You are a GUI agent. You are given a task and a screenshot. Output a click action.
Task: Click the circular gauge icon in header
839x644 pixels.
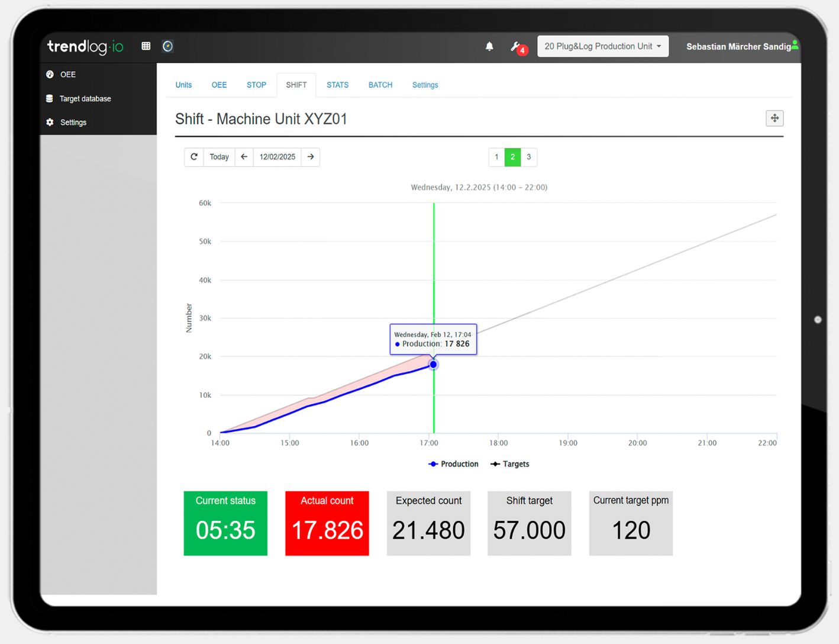(168, 46)
